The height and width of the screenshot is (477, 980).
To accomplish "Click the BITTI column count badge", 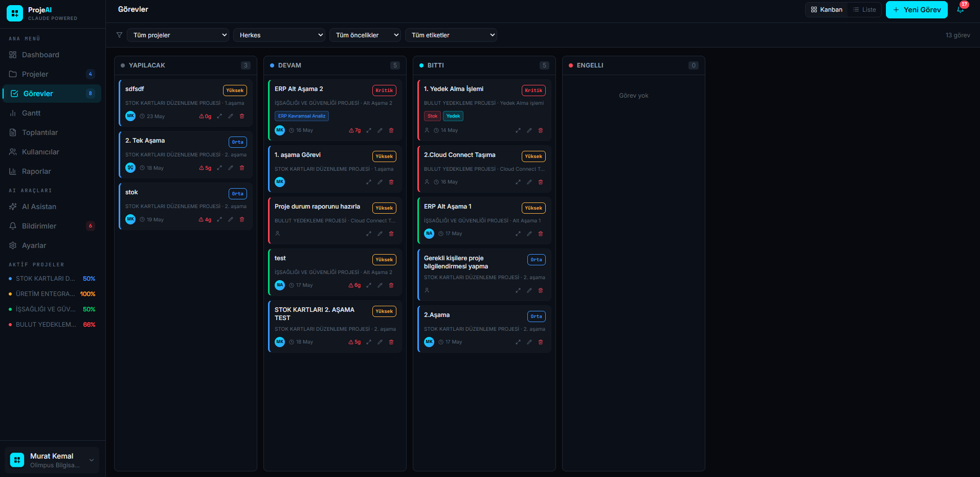I will [x=544, y=65].
